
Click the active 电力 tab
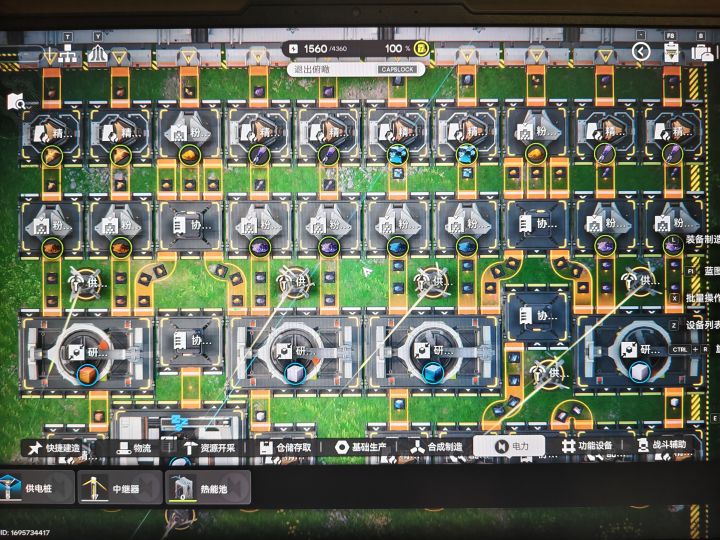tap(509, 446)
